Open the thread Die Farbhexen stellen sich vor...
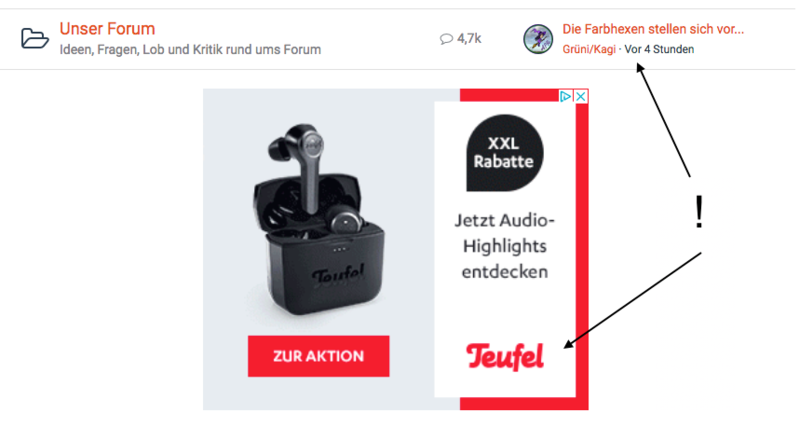Viewport: 800px width, 441px height. point(653,29)
